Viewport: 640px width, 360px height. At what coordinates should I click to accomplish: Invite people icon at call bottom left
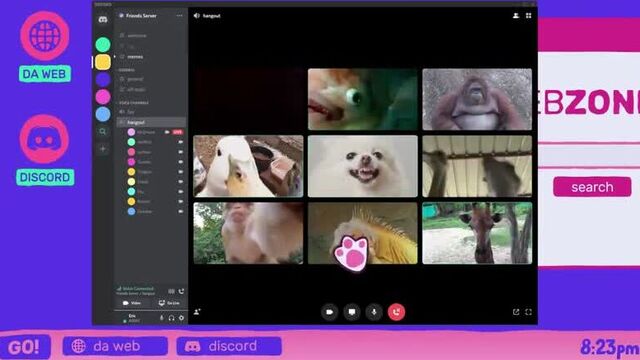tap(197, 312)
